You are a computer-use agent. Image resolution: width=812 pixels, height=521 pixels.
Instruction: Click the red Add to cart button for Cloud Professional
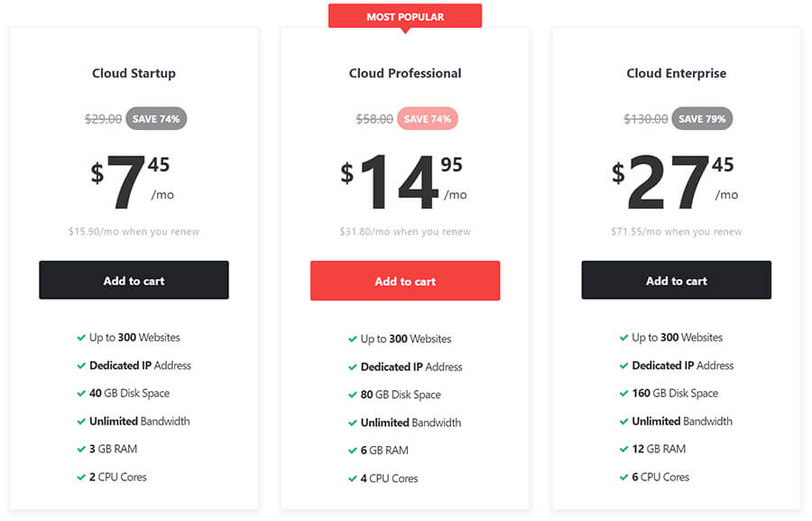404,280
